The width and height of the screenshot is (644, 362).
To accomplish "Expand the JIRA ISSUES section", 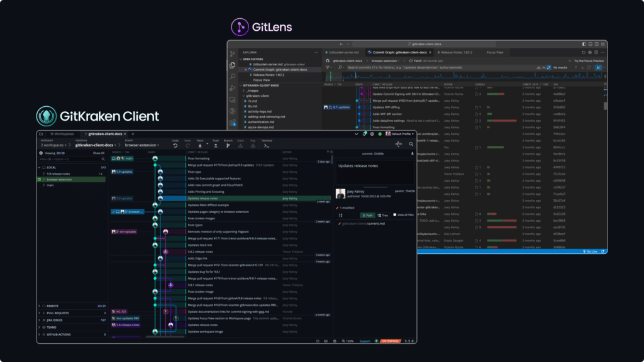I will point(40,320).
